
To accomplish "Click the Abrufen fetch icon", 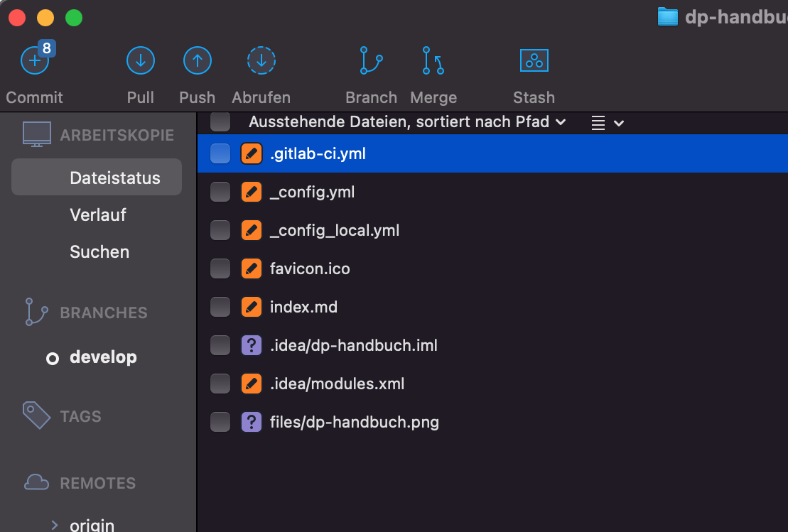I will tap(261, 62).
